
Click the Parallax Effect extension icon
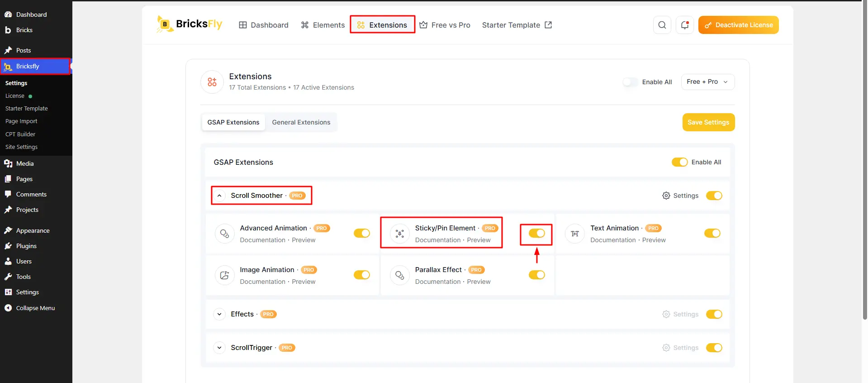coord(399,275)
